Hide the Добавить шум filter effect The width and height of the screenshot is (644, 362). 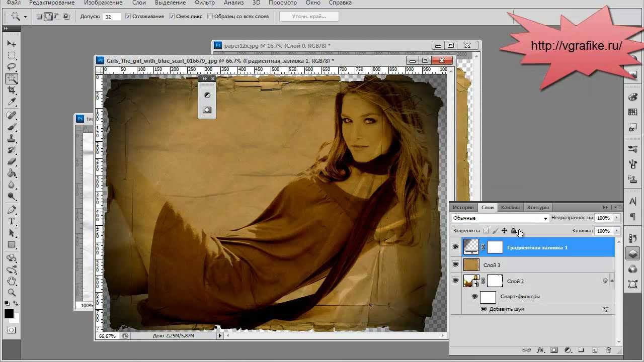484,309
